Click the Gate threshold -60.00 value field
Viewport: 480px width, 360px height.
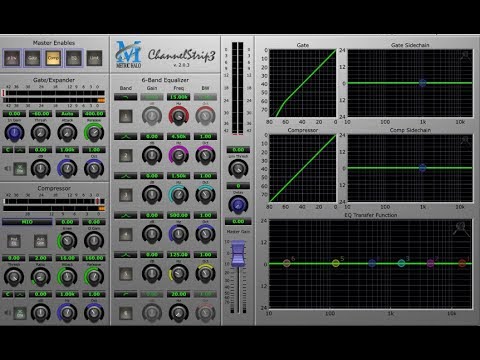tap(40, 114)
